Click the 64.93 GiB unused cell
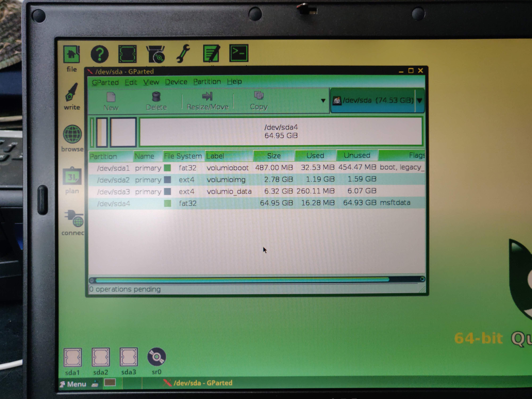The image size is (532, 399). [359, 203]
